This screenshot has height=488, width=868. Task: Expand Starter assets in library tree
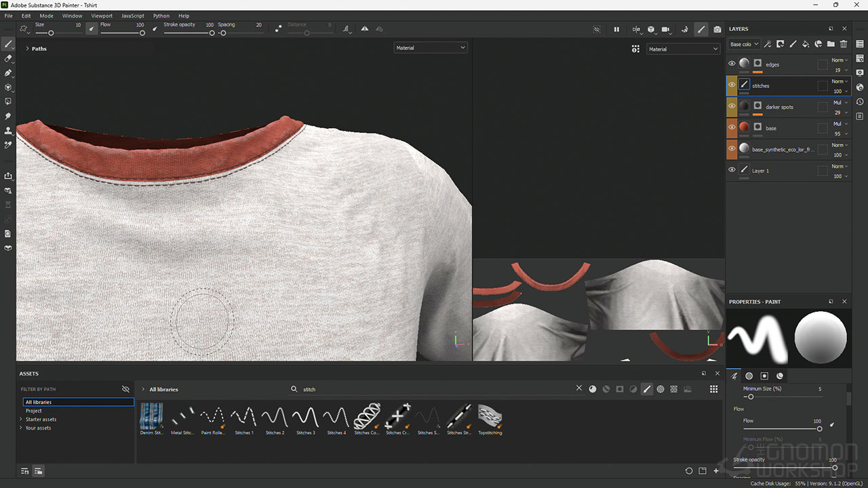[21, 420]
